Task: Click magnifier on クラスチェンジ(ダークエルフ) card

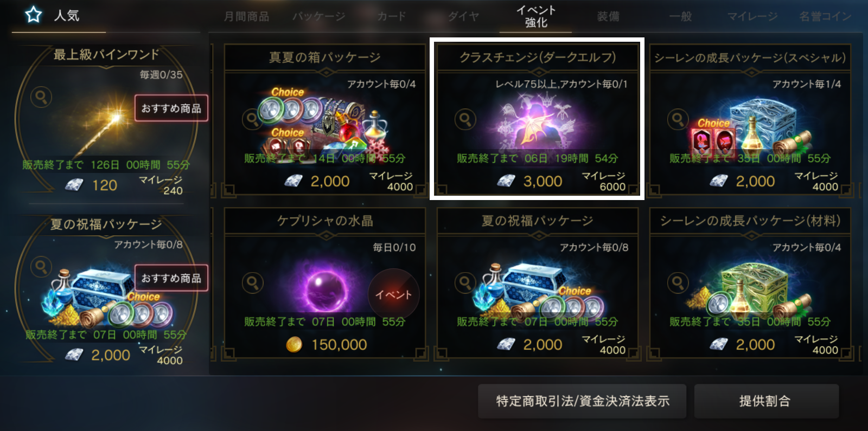Action: pos(465,119)
